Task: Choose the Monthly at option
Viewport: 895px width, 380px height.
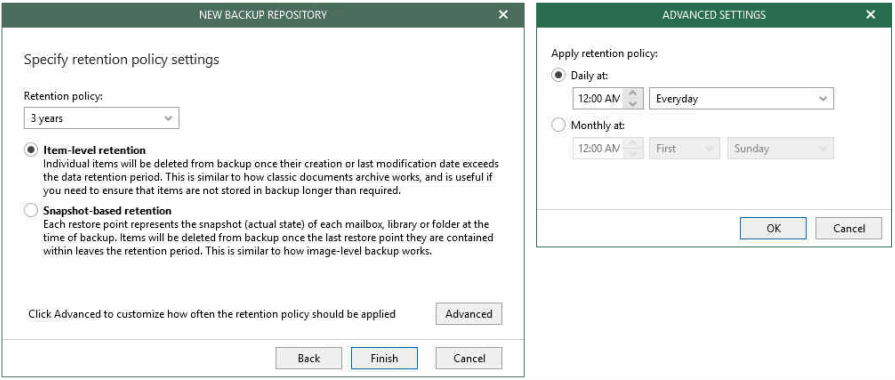Action: [x=559, y=126]
